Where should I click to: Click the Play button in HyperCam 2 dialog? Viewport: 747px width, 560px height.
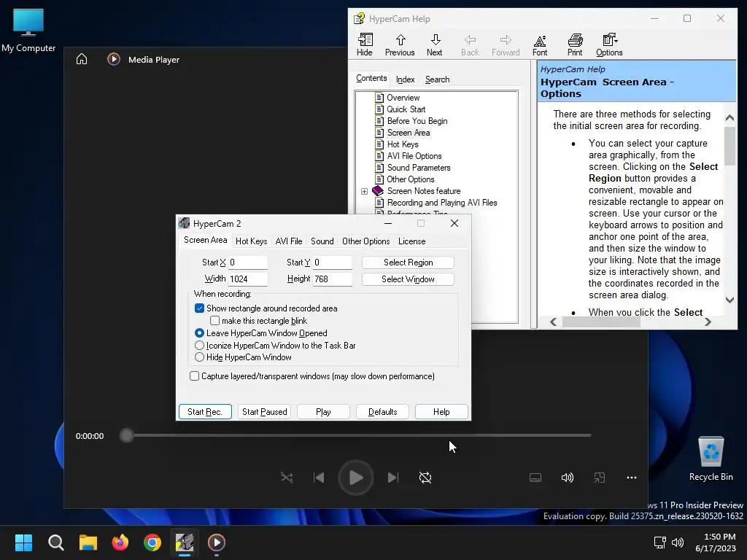pyautogui.click(x=323, y=412)
